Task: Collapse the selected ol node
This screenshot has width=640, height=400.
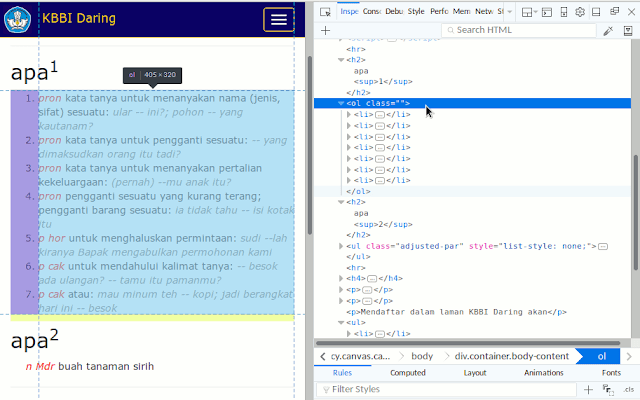Action: click(341, 104)
